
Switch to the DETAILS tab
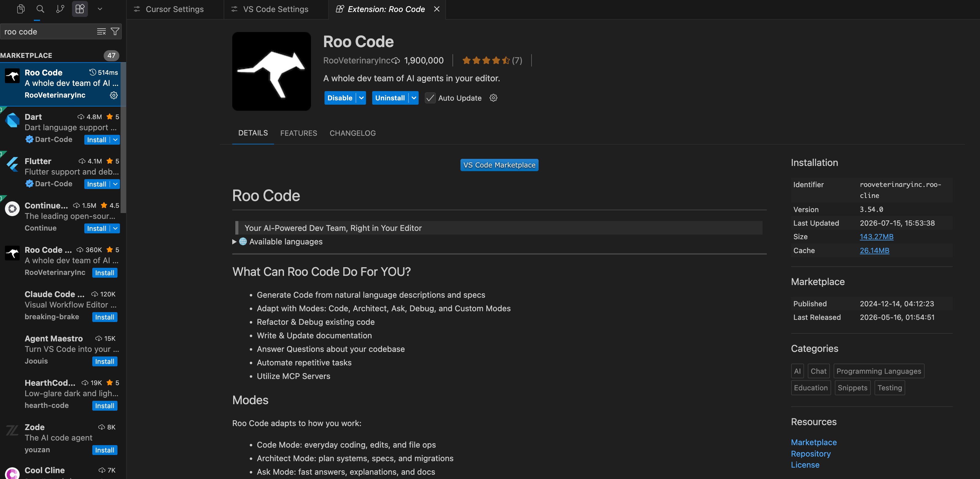tap(253, 133)
